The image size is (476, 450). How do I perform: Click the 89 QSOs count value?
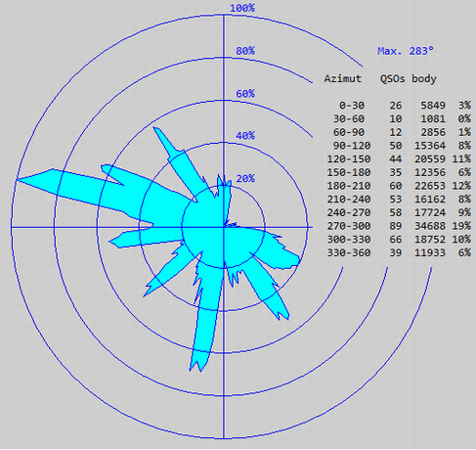pyautogui.click(x=396, y=226)
